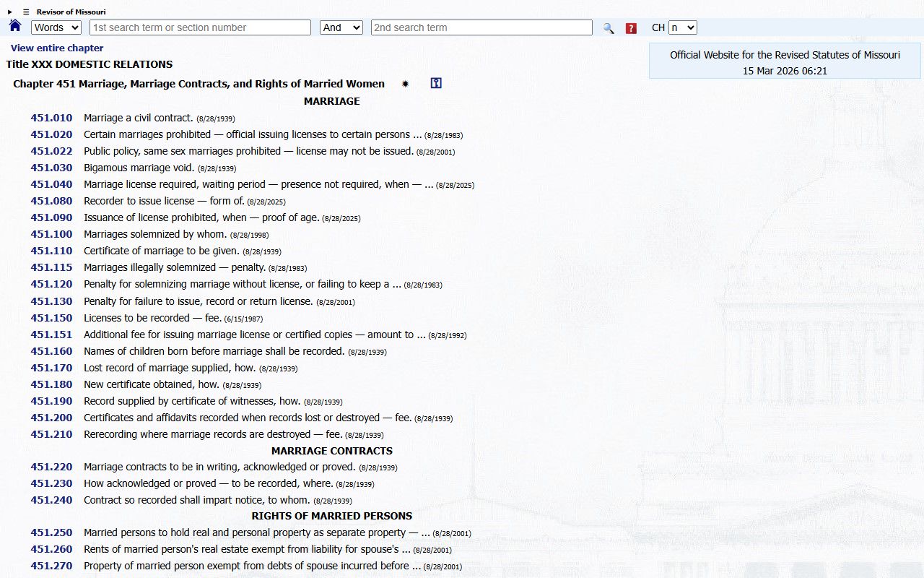View section 451.220 marriage contracts in writing
The width and height of the screenshot is (924, 578).
coord(51,467)
